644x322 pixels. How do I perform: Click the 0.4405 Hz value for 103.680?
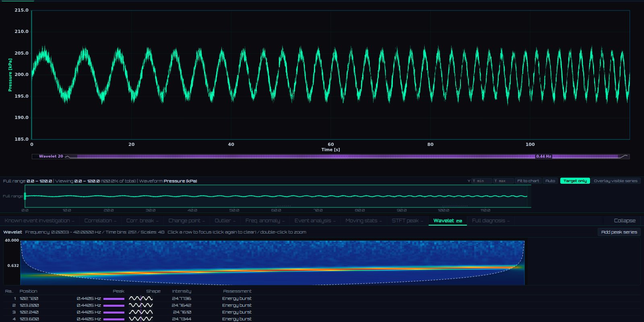click(x=89, y=319)
